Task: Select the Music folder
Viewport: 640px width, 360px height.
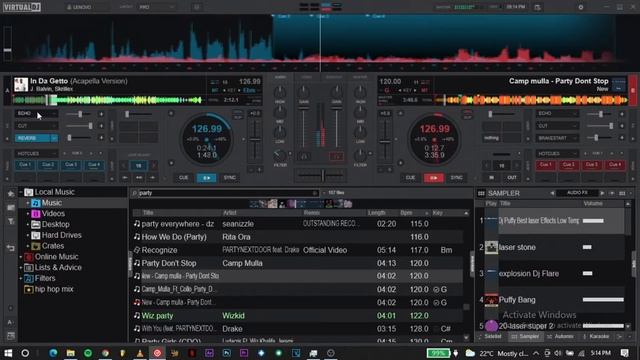Action: (x=52, y=203)
